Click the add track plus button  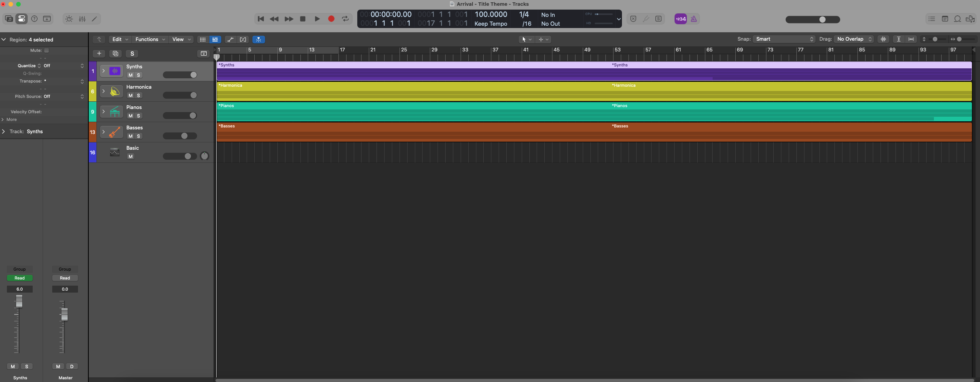coord(99,53)
